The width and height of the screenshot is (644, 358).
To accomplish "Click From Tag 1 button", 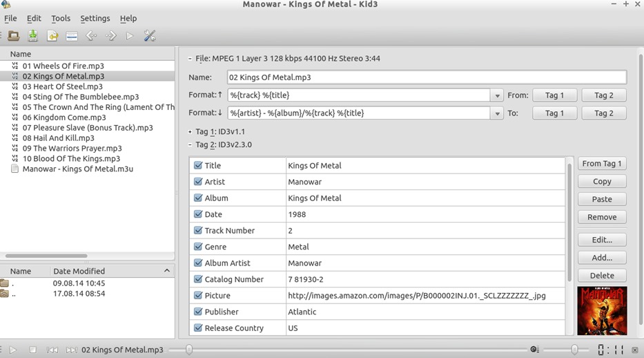I will (x=554, y=95).
